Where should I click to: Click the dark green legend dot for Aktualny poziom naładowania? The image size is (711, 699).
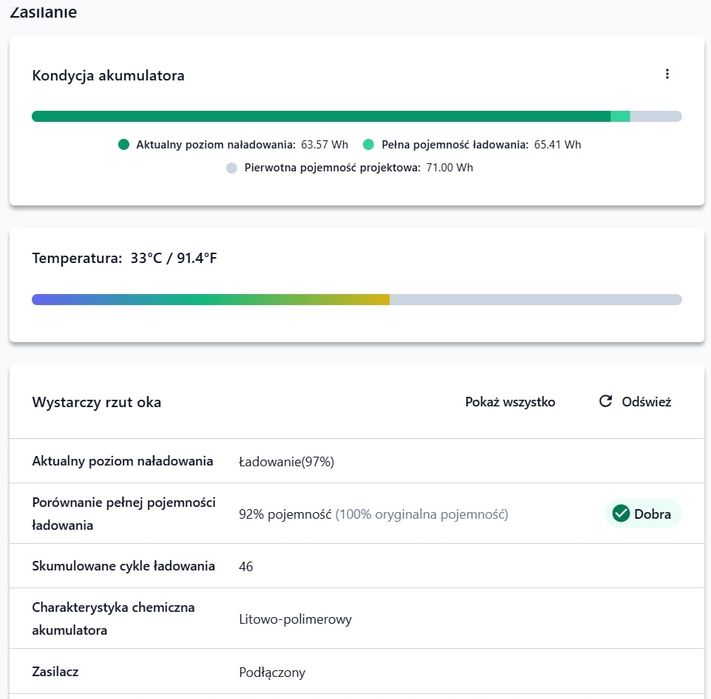tap(124, 144)
